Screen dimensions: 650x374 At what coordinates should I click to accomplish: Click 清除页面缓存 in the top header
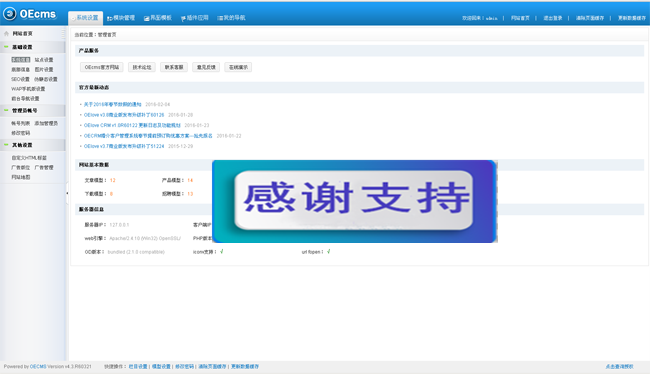click(589, 18)
